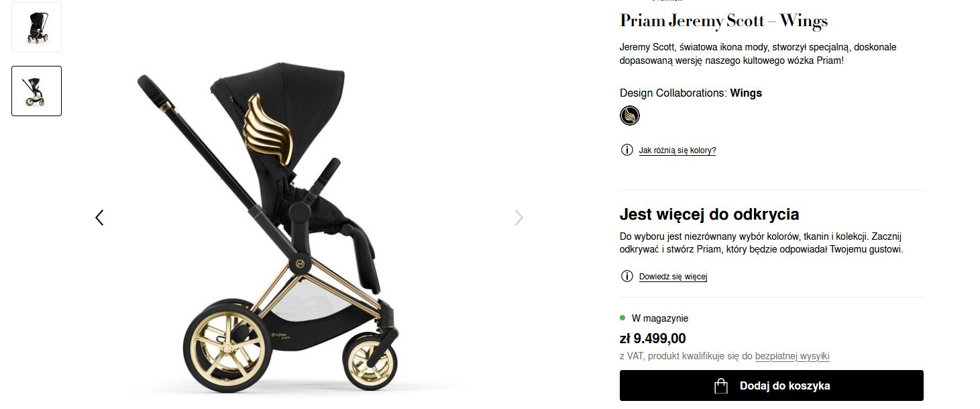The image size is (980, 409).
Task: Advance to the next stroller image
Action: [519, 218]
